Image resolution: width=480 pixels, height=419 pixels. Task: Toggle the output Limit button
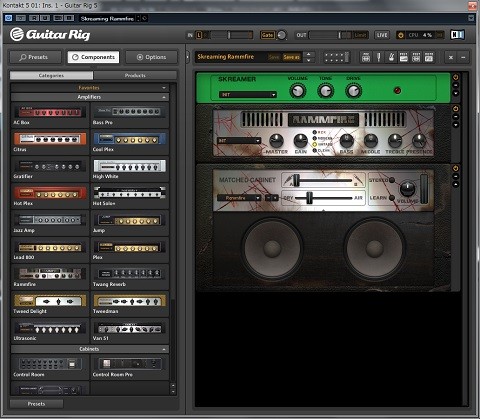tap(360, 35)
